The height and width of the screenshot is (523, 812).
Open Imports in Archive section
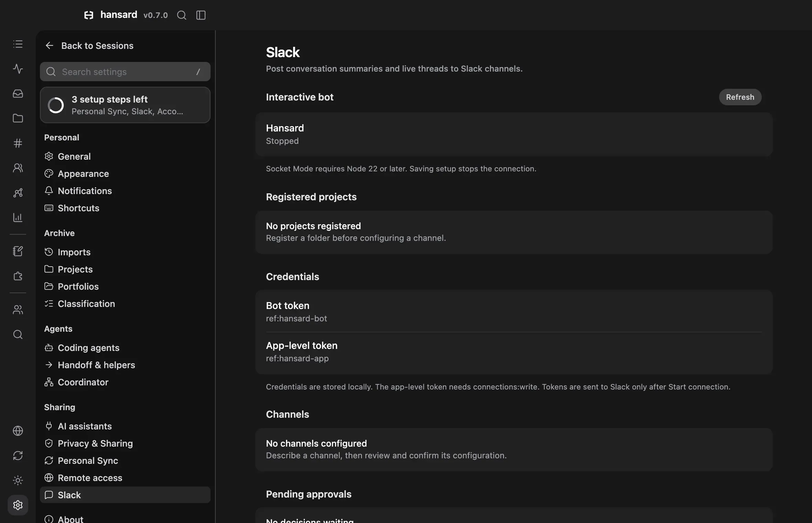pos(125,252)
